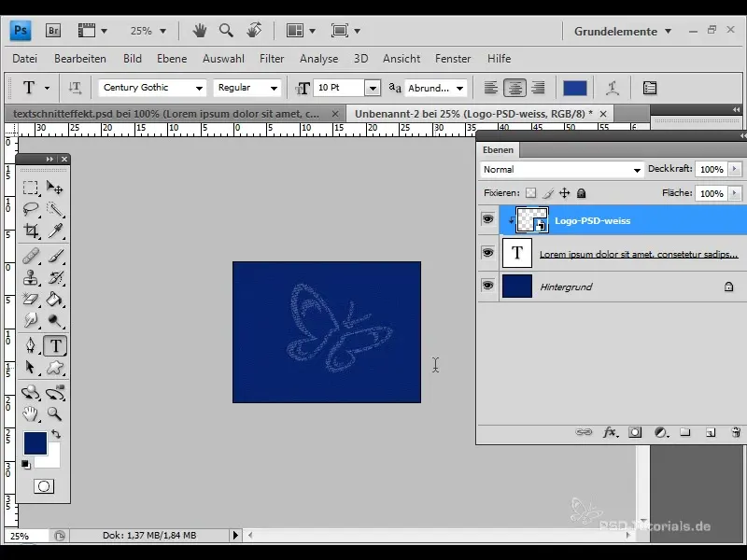Open the Filter menu

tap(272, 59)
